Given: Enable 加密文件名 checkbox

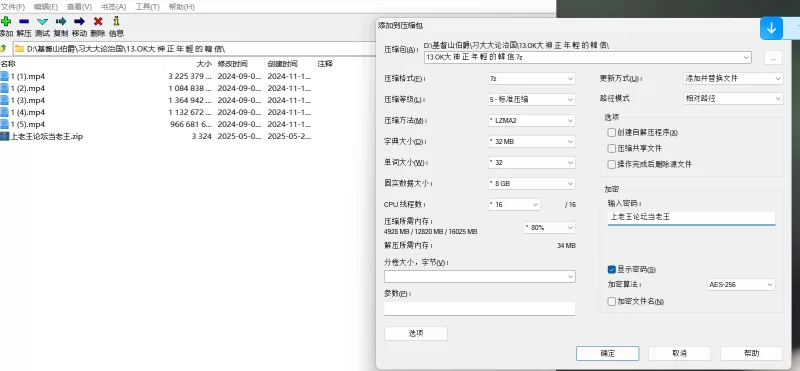Looking at the screenshot, I should (x=612, y=302).
